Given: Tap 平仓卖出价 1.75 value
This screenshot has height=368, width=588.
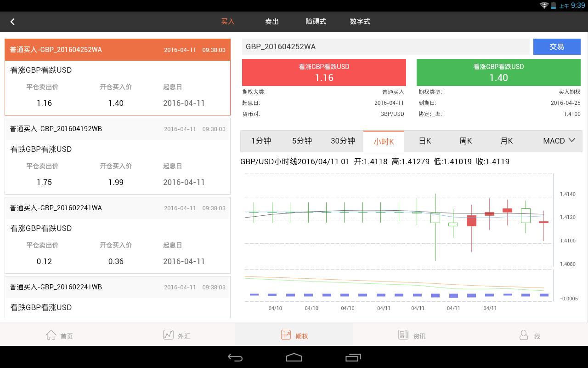Looking at the screenshot, I should 45,182.
